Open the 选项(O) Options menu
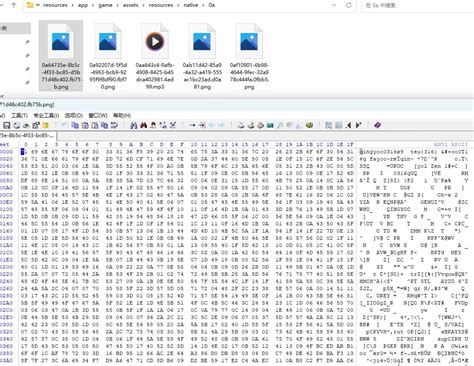 pos(73,115)
